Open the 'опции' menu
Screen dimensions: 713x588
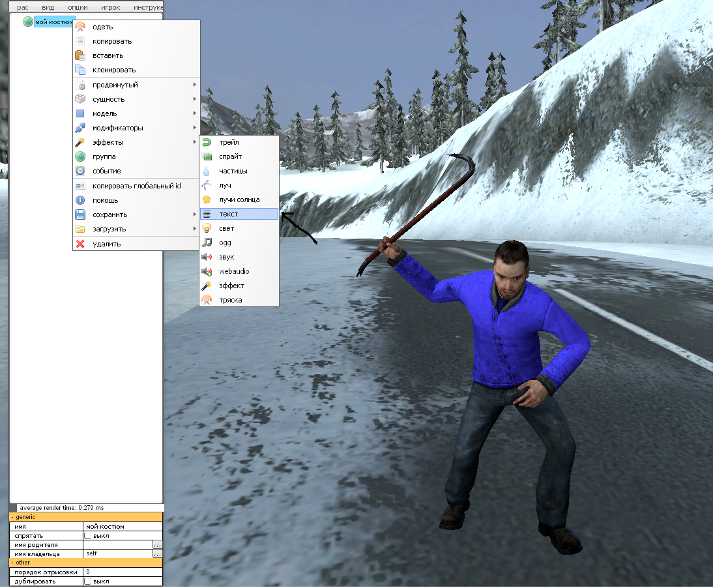[x=78, y=7]
